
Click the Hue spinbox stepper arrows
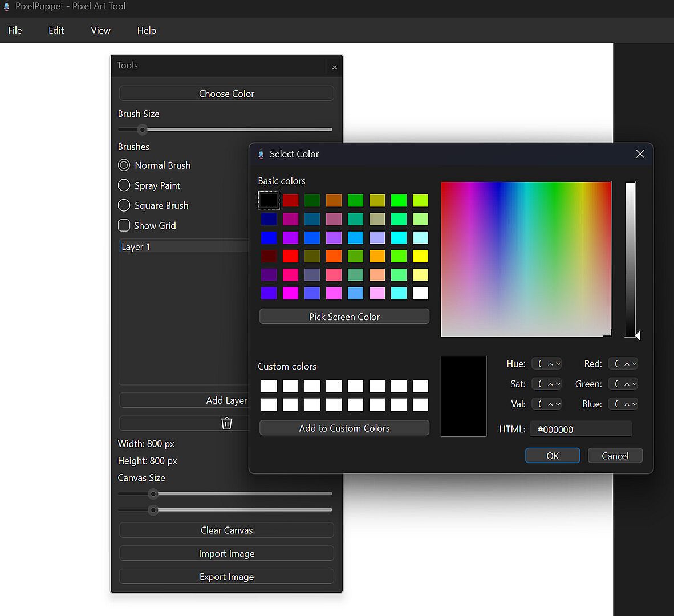point(554,364)
